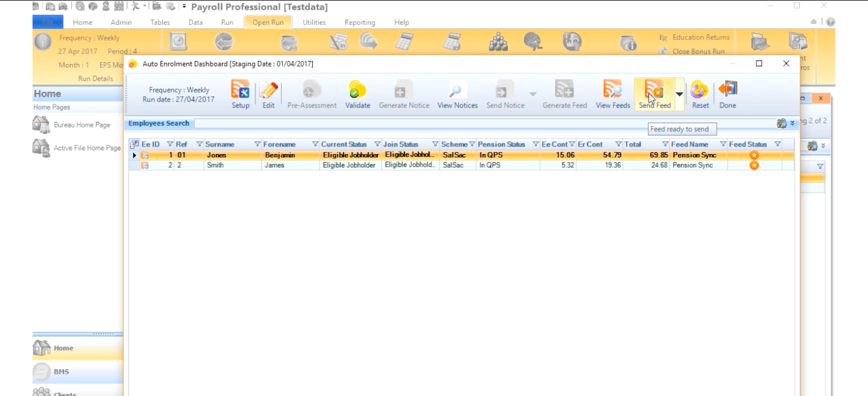Click the Employees Search field
The width and height of the screenshot is (868, 396).
(484, 123)
